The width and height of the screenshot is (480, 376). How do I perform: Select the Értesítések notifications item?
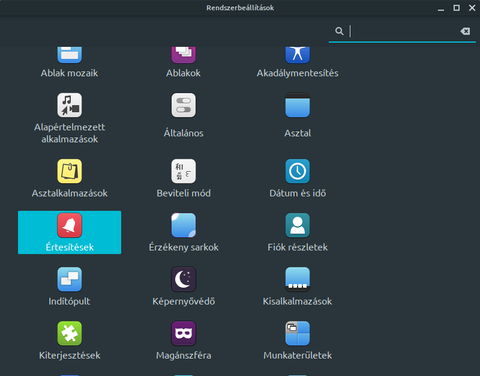click(x=69, y=232)
